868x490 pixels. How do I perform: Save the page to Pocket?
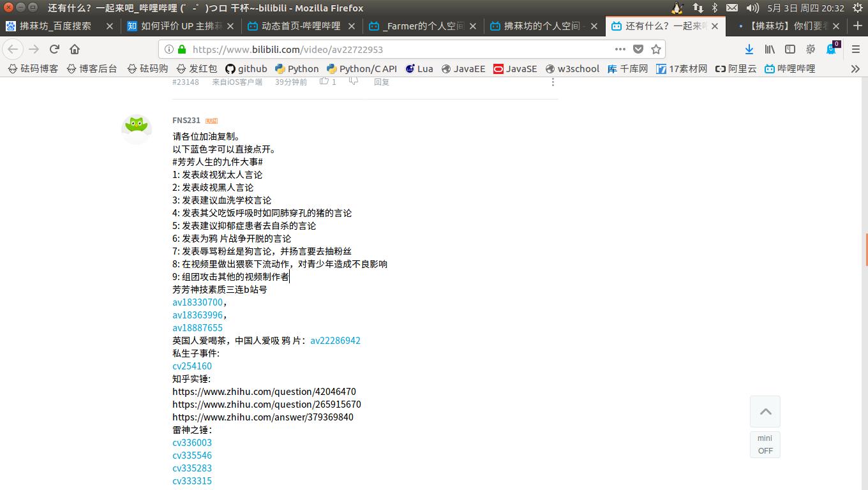638,49
